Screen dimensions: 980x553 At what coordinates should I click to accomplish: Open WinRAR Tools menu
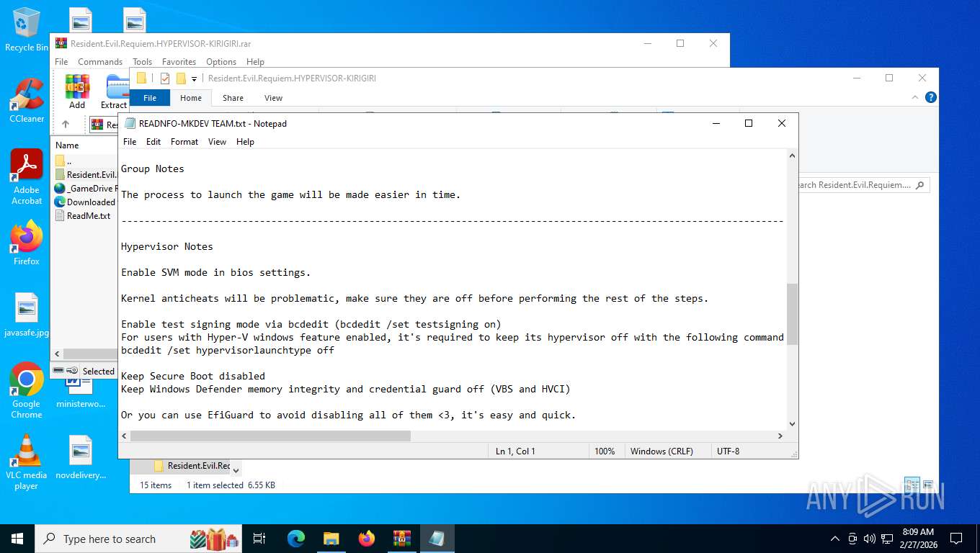click(x=142, y=62)
